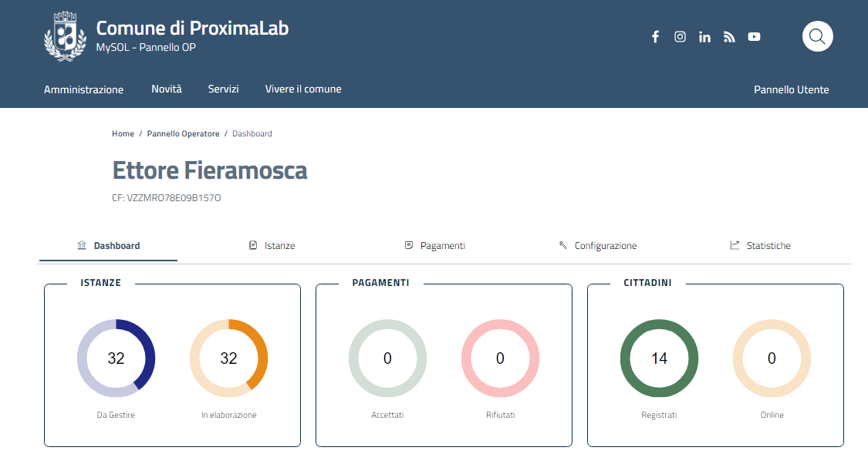Click the Da Gestire donut chart
The width and height of the screenshot is (868, 454).
click(x=116, y=358)
